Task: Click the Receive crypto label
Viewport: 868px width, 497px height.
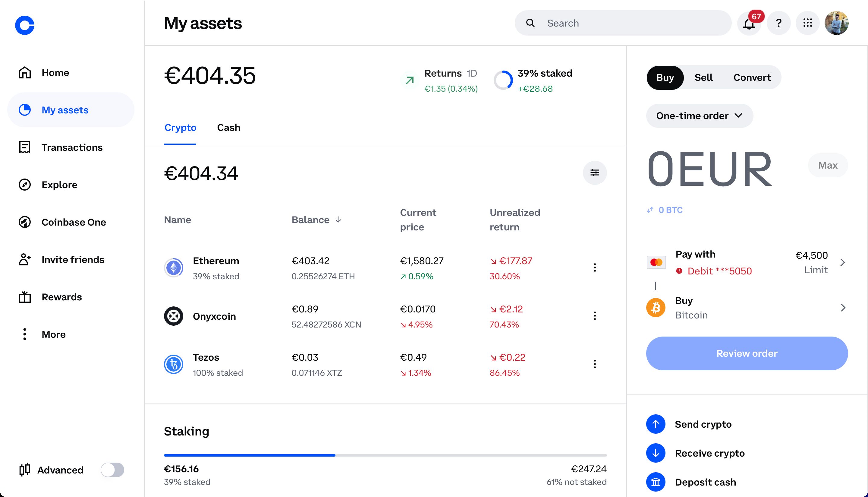Action: tap(709, 453)
